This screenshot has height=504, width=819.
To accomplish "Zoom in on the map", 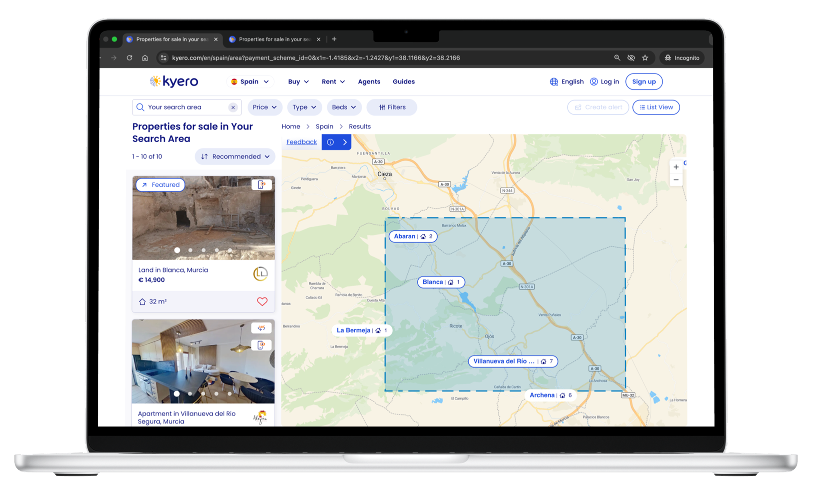I will 676,167.
